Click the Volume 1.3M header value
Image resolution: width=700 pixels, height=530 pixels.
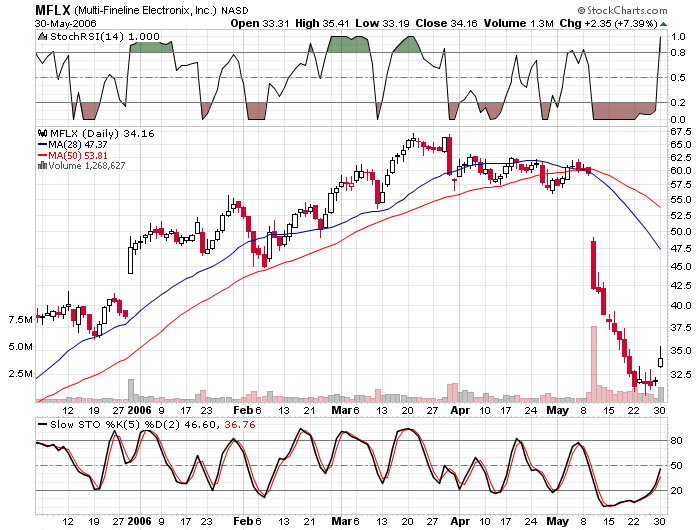click(519, 24)
